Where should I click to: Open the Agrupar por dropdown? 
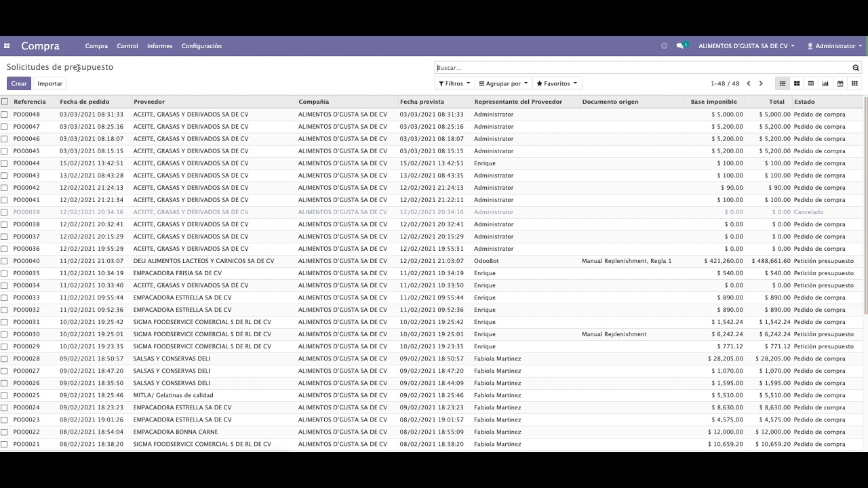pos(503,83)
